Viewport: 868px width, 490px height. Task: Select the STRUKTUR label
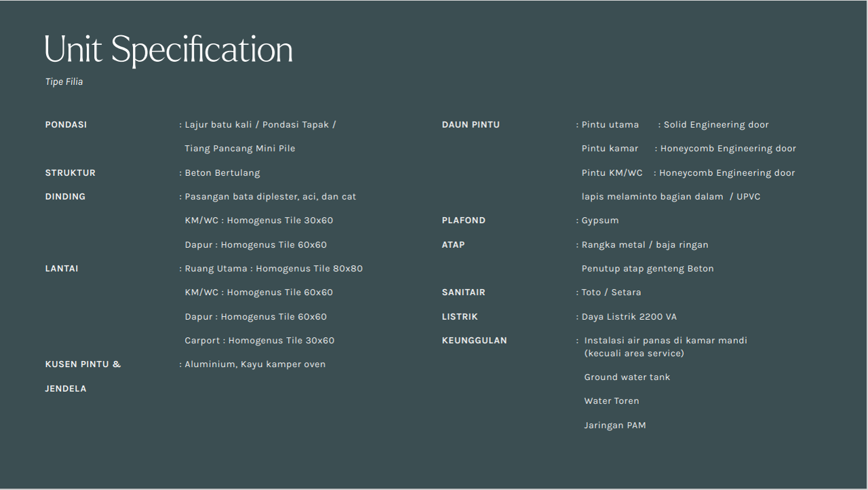(70, 173)
